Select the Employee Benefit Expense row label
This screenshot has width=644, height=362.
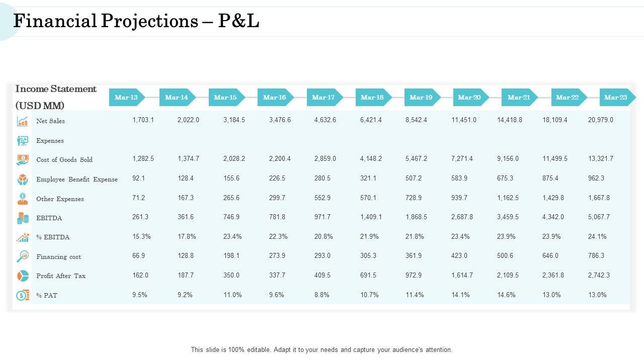point(77,179)
